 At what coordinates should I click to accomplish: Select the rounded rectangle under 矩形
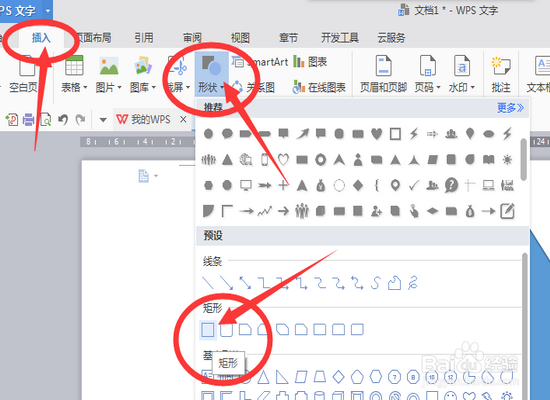226,330
